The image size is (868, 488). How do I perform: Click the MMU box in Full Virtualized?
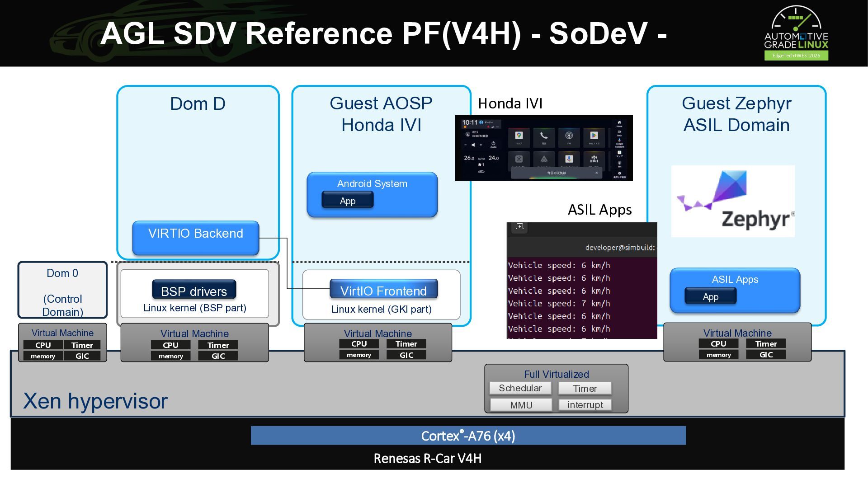(x=521, y=405)
